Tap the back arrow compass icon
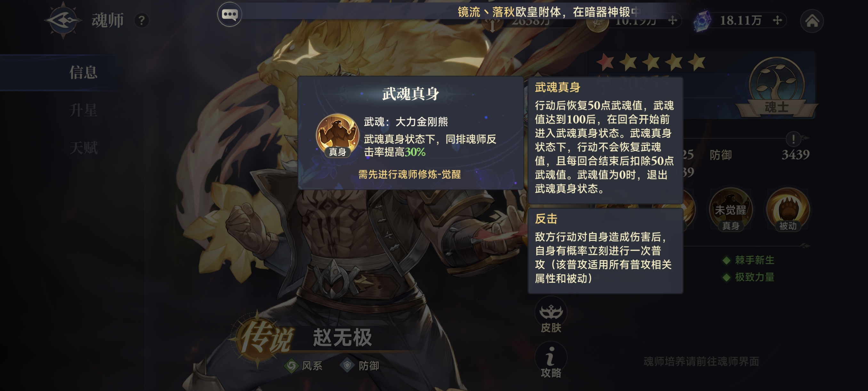This screenshot has width=868, height=391. click(63, 20)
